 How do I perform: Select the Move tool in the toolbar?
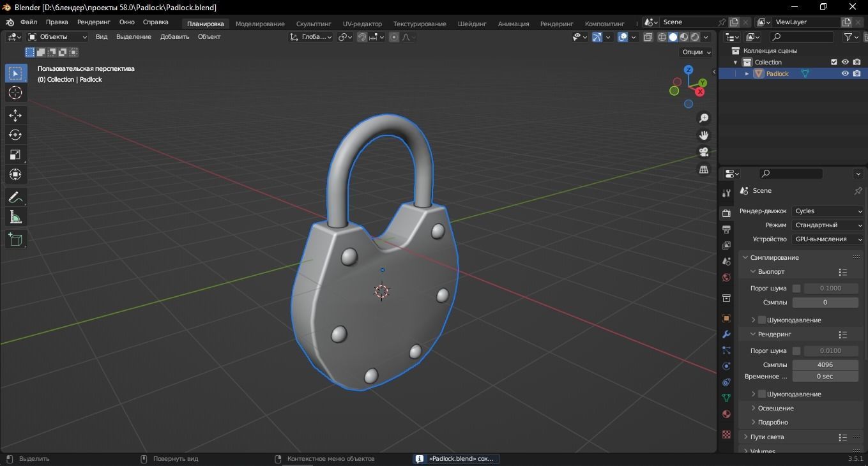[15, 116]
